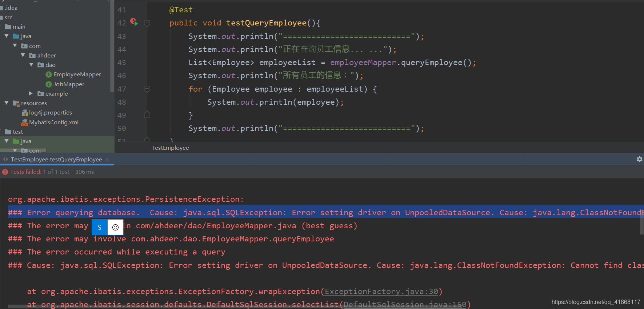Click the @Test annotation on line 41
Image resolution: width=644 pixels, height=309 pixels.
point(181,10)
